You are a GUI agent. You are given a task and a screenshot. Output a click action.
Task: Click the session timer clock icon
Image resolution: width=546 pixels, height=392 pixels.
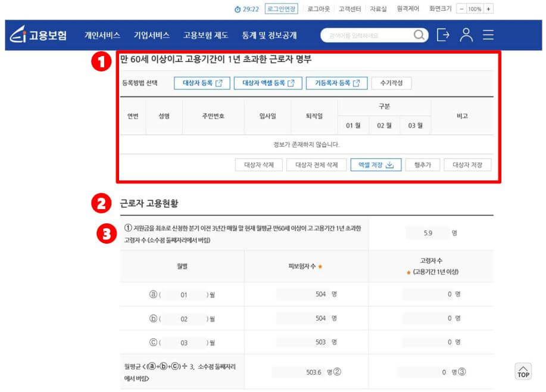238,10
